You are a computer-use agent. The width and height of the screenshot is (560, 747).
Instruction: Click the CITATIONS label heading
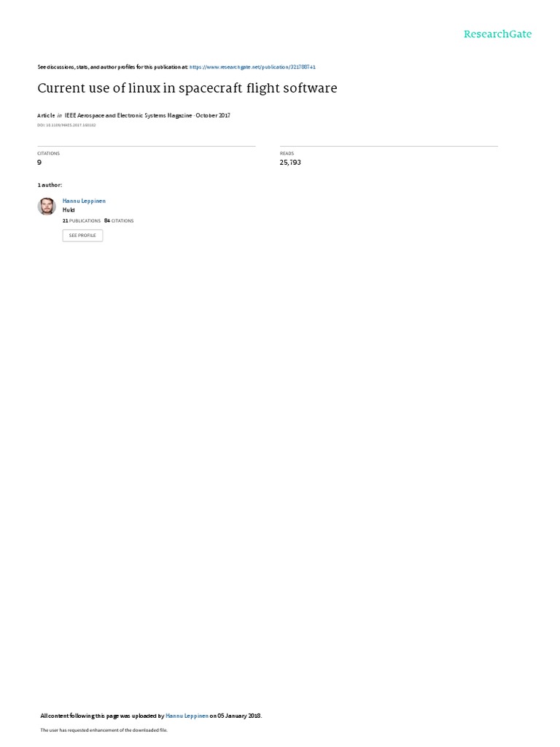coord(49,153)
